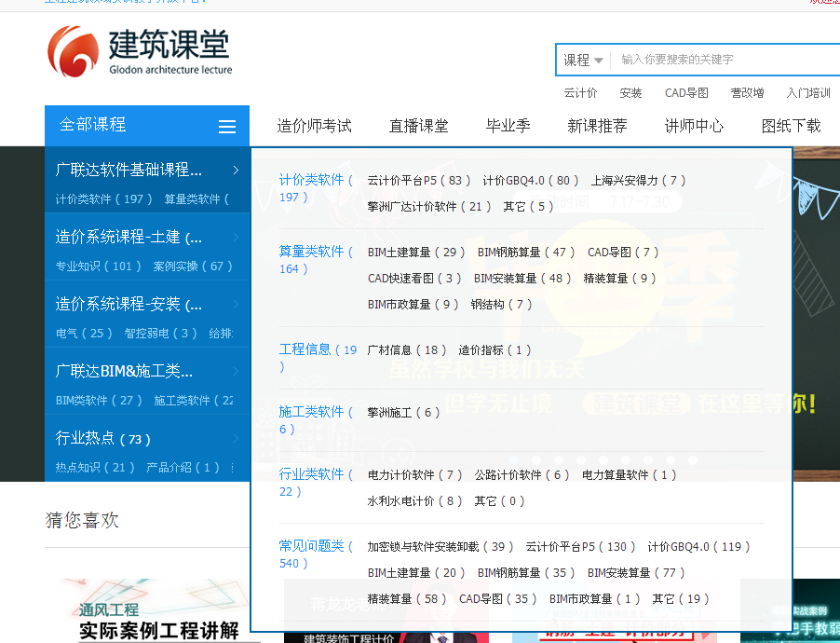Open 行业类软件 (22) category heading
Image resolution: width=840 pixels, height=643 pixels.
point(316,482)
